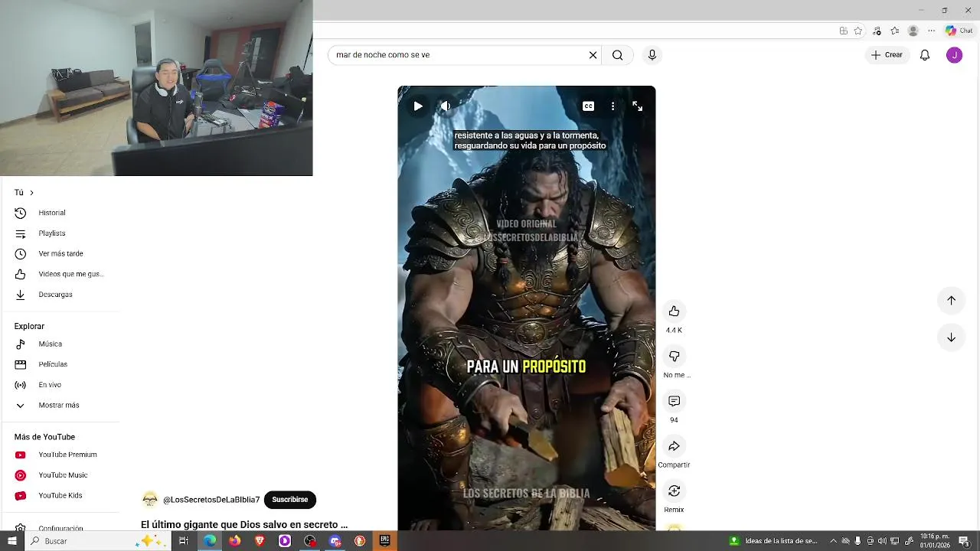Mute the video with the speaker icon
The image size is (980, 551).
(445, 106)
